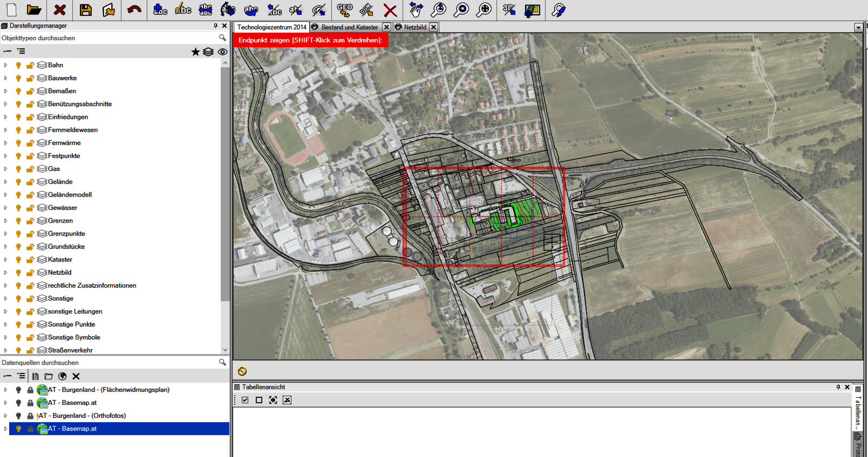Switch to the Bestand und Kataster tab

pos(349,27)
